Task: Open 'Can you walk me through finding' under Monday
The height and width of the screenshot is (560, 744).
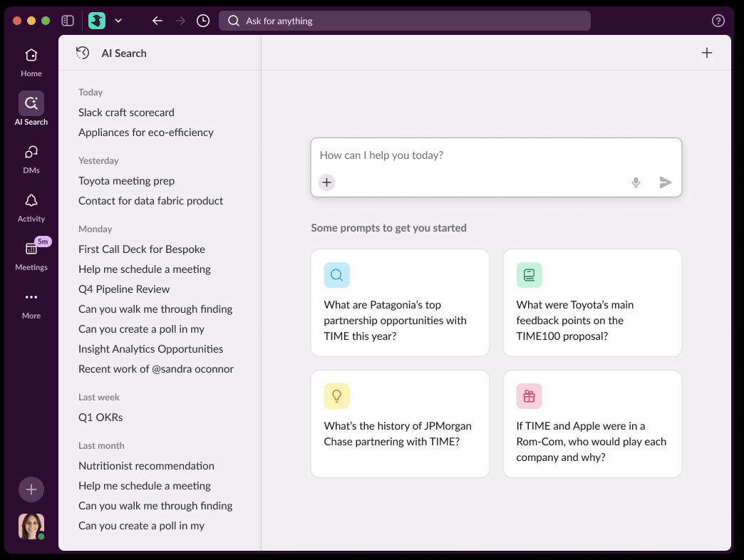Action: click(155, 308)
